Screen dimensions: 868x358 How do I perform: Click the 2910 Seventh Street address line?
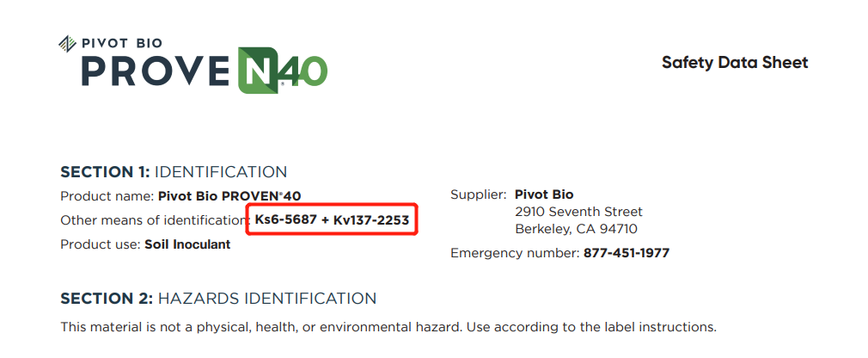578,212
